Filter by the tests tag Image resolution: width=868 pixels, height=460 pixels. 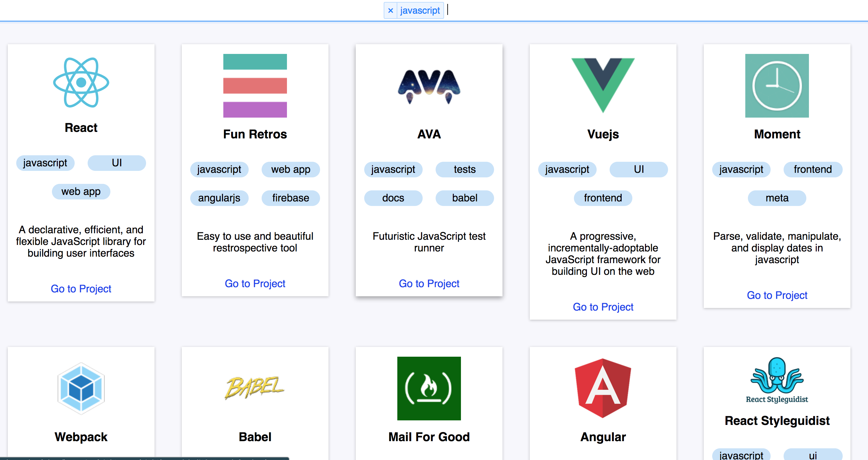[x=465, y=169]
